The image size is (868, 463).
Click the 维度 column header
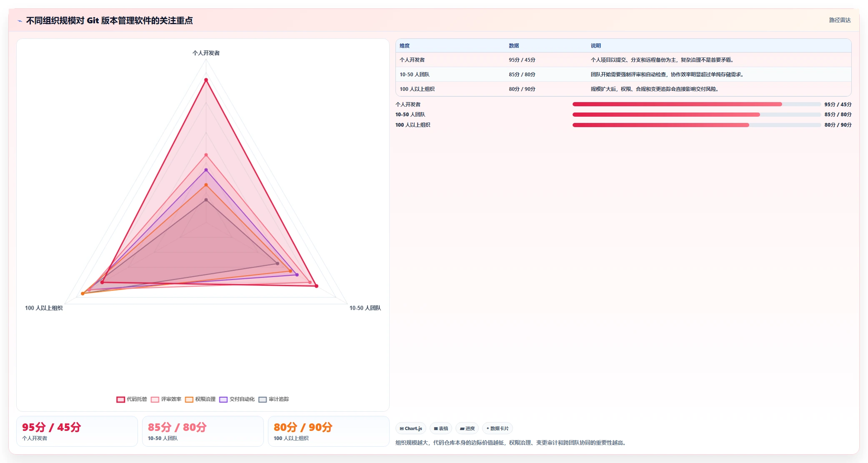click(405, 46)
